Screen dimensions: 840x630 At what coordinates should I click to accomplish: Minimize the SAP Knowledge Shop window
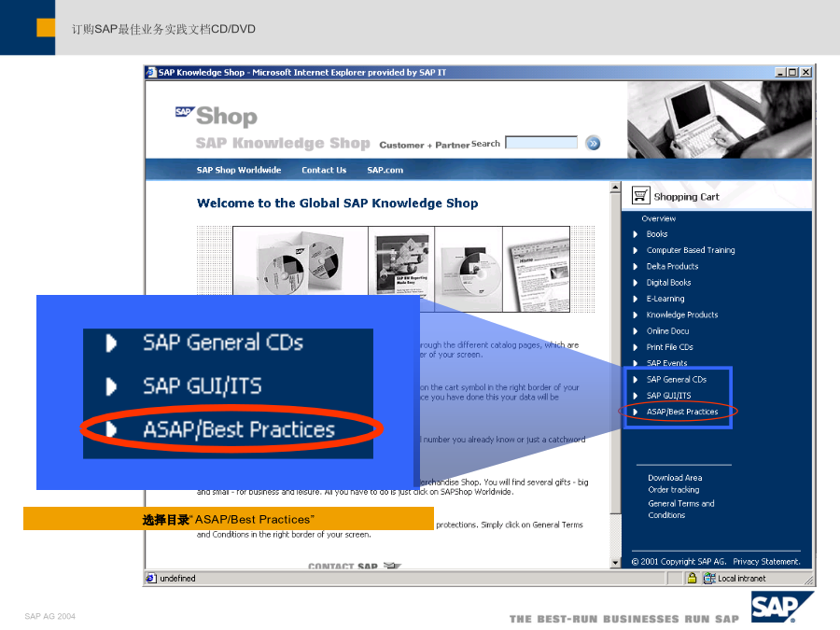(x=781, y=72)
